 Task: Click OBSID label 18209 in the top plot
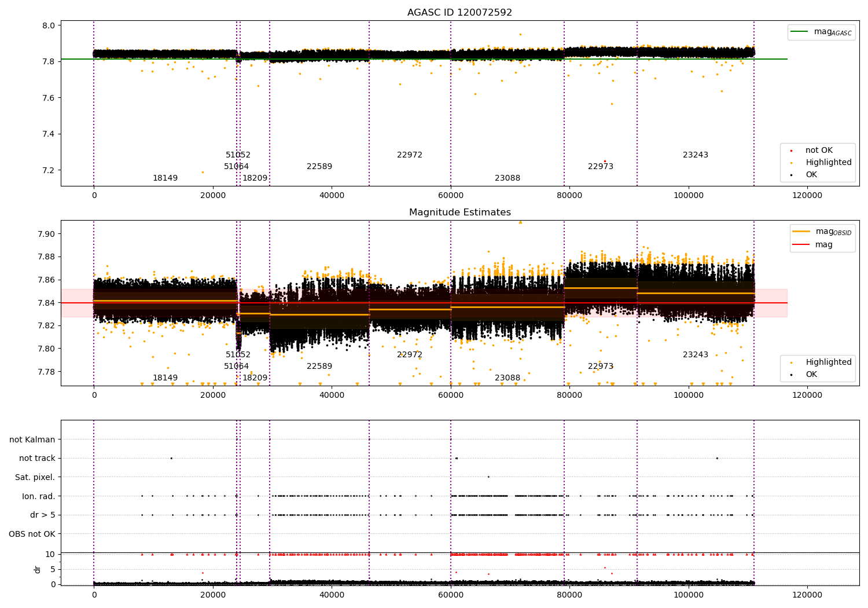[255, 178]
